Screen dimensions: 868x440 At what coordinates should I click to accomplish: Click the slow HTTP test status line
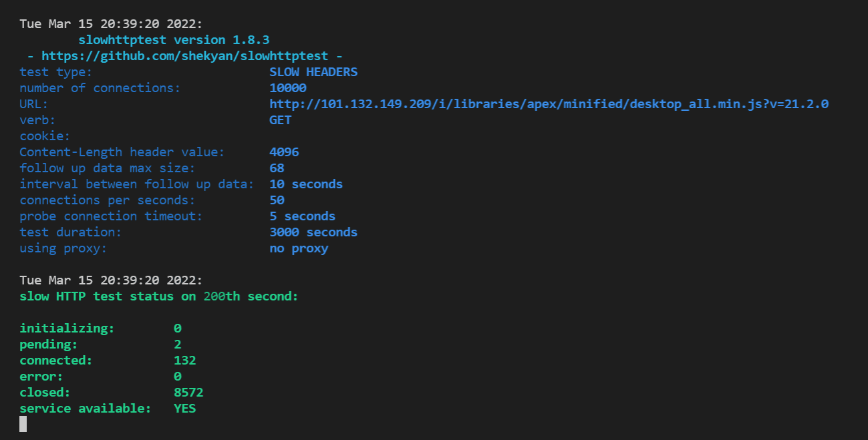pos(159,296)
